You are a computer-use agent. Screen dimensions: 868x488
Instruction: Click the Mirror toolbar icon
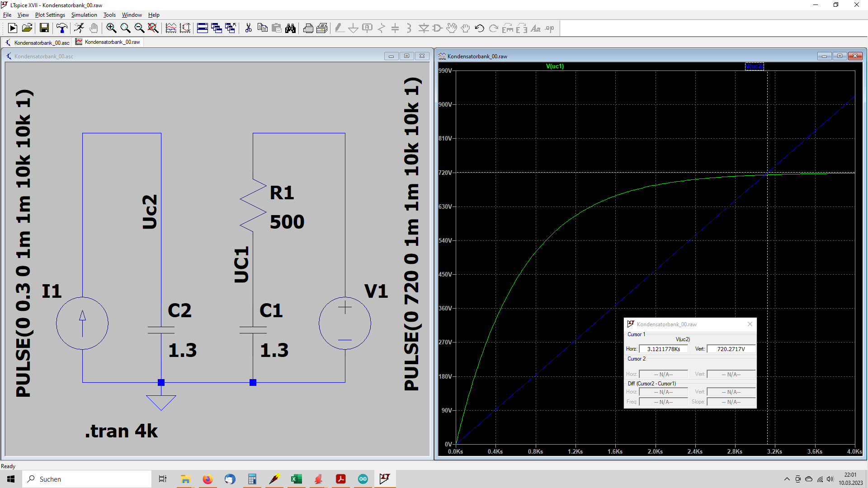521,28
